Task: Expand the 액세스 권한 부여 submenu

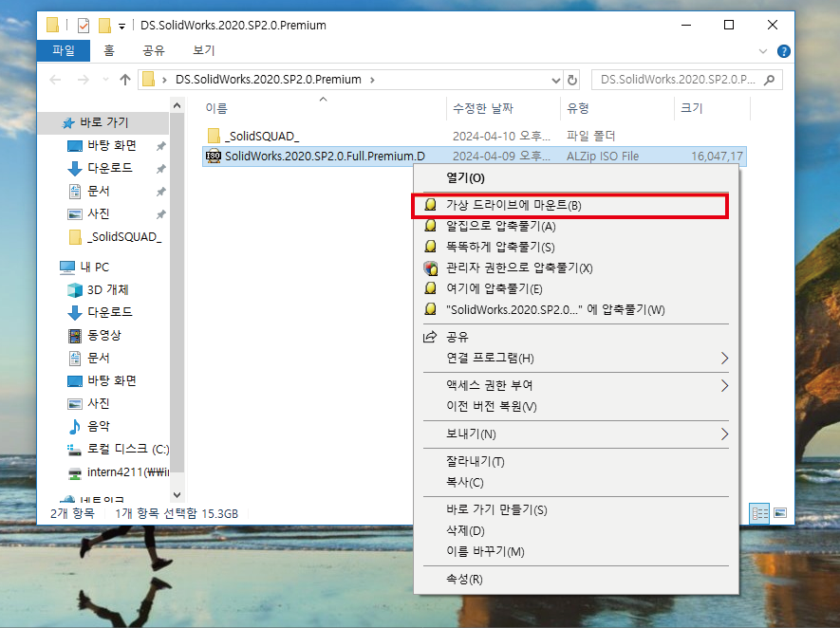Action: pyautogui.click(x=576, y=385)
